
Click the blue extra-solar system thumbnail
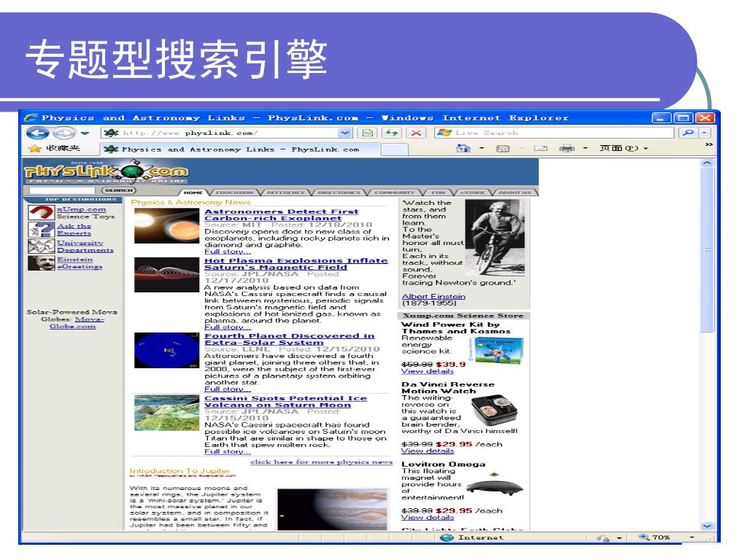click(x=166, y=350)
